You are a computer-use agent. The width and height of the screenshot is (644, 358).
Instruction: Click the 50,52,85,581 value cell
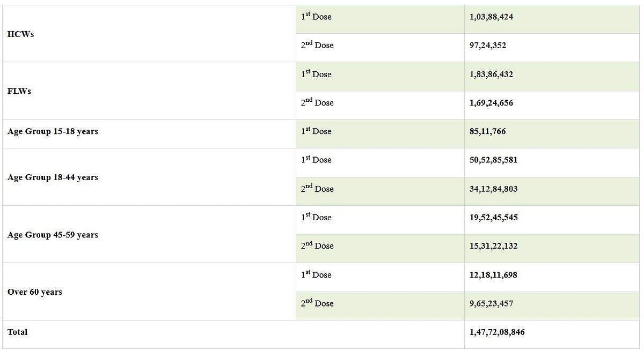coord(493,160)
